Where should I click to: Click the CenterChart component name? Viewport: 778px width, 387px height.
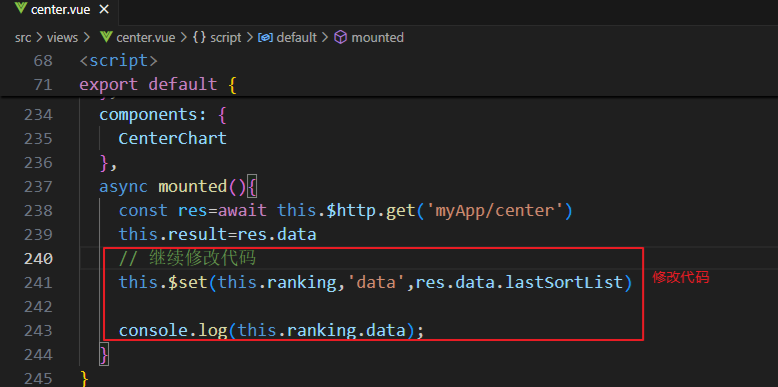tap(173, 138)
